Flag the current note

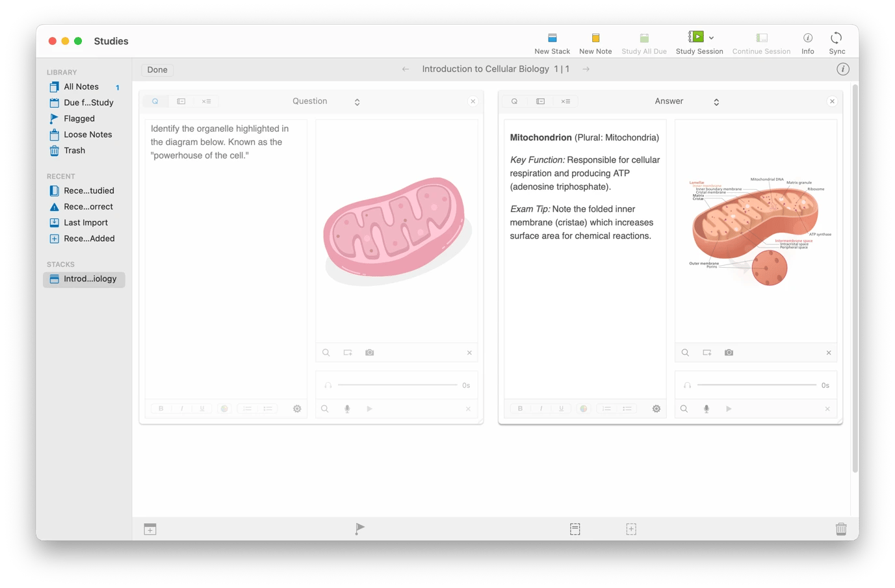(x=359, y=529)
